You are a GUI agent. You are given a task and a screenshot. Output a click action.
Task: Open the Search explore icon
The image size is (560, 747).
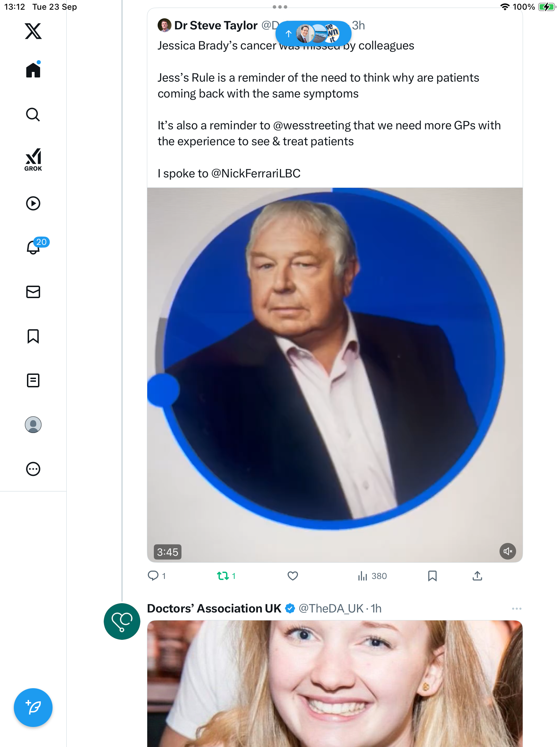point(33,114)
